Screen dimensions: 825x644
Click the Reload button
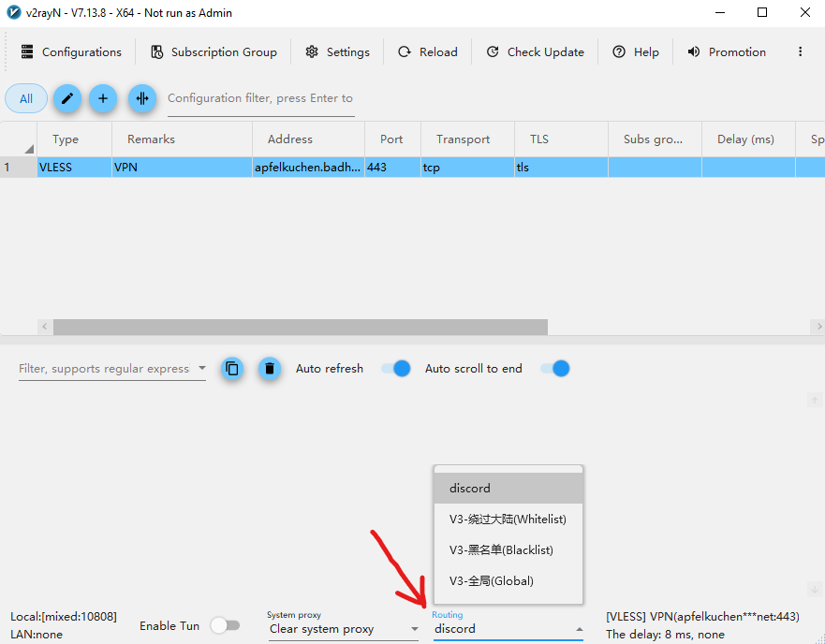point(428,52)
